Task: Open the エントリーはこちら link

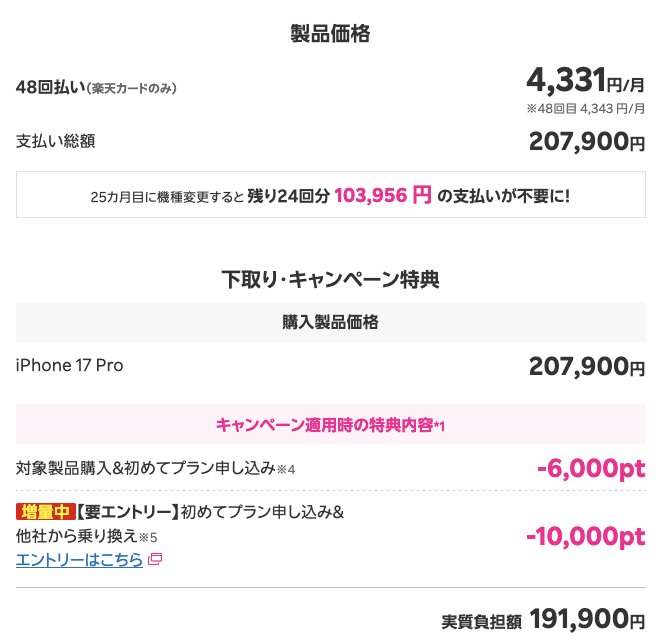Action: [79, 560]
